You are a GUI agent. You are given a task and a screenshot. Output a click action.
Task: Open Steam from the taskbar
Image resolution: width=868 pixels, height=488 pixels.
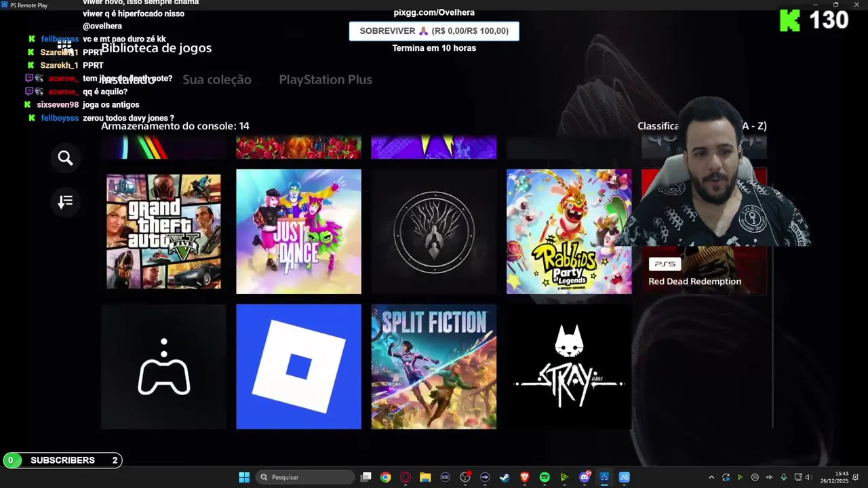[x=505, y=477]
